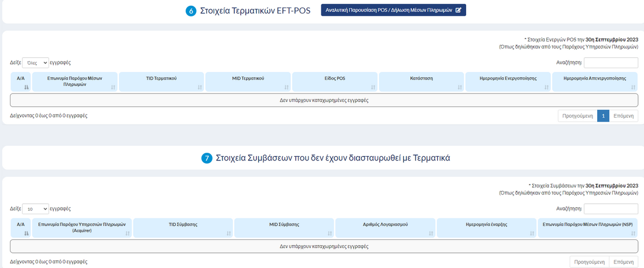
Task: Click the EFT-POS table search field
Action: point(611,63)
